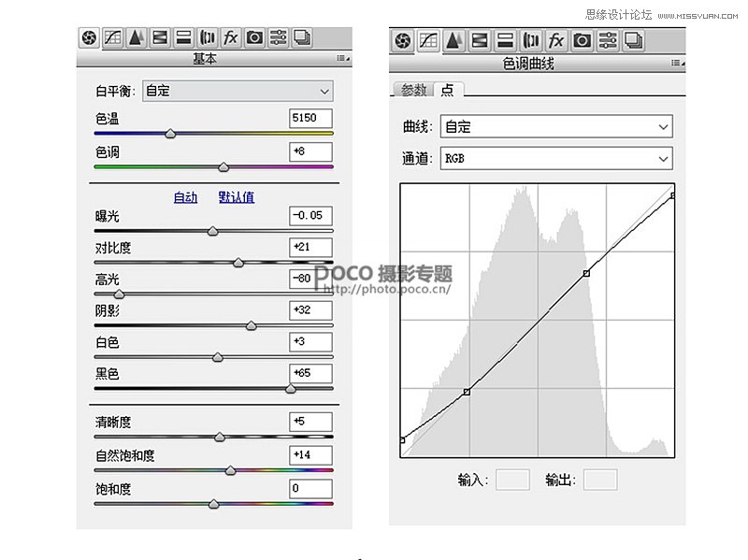
Task: Click the 白色 value field showing +3
Action: tap(310, 341)
